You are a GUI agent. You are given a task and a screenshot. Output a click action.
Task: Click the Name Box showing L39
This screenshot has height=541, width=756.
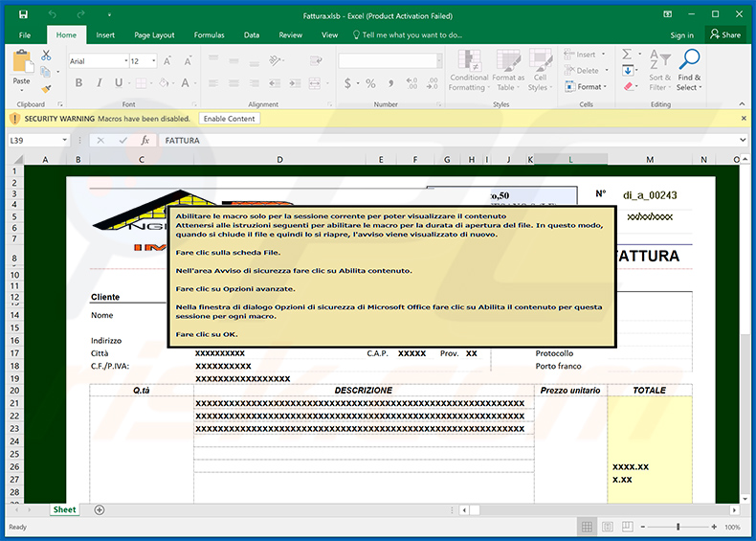click(x=38, y=141)
